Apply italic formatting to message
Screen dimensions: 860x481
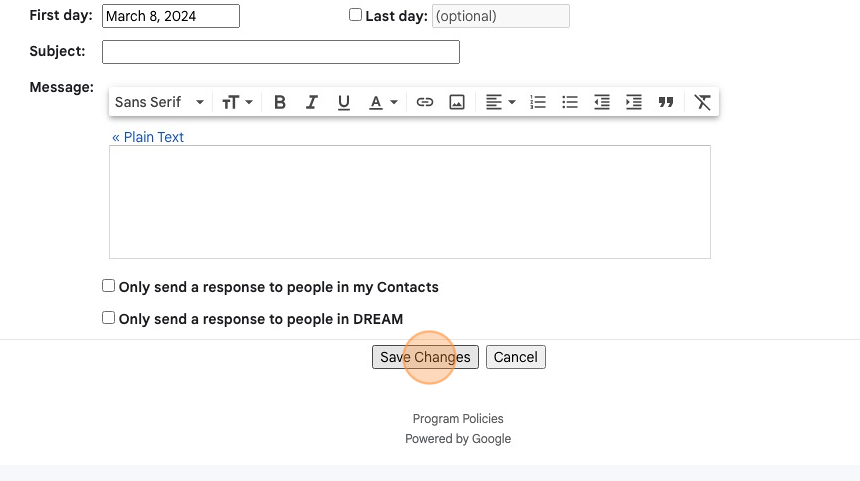pyautogui.click(x=312, y=102)
